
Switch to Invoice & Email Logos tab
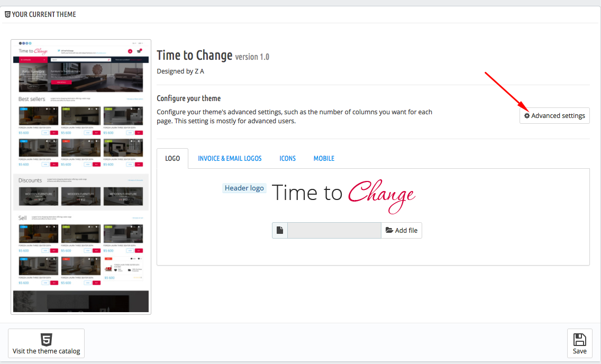(230, 158)
